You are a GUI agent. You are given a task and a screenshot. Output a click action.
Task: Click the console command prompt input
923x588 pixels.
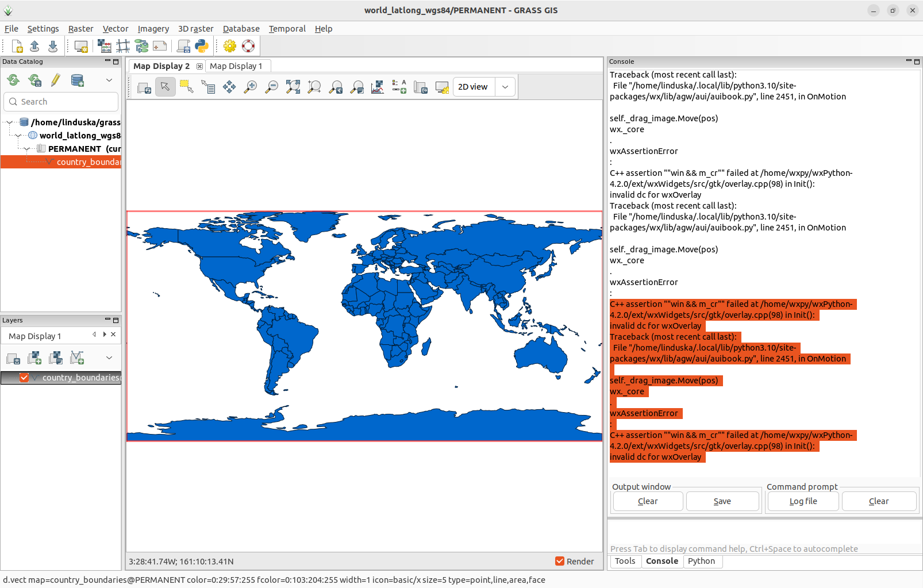[x=764, y=532]
